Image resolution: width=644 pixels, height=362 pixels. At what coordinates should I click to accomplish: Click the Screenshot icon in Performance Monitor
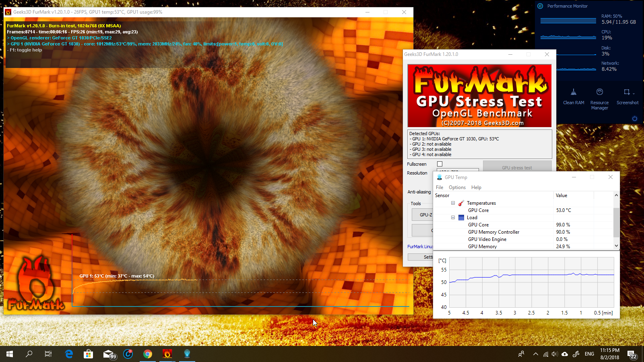626,92
